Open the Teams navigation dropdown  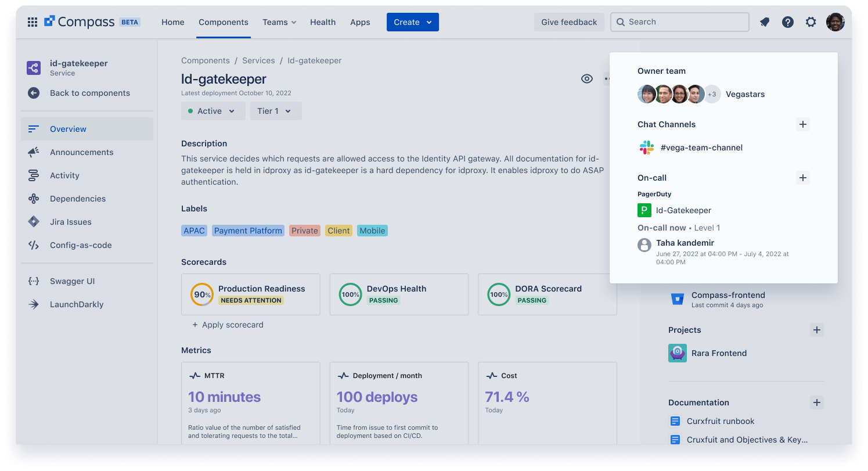[279, 21]
